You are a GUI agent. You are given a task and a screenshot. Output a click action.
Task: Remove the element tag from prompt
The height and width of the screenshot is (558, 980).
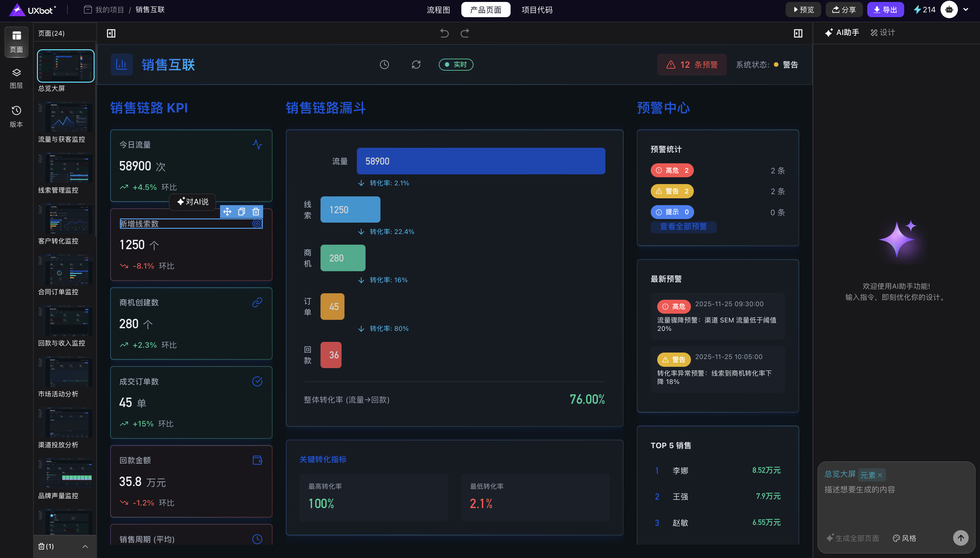click(880, 475)
